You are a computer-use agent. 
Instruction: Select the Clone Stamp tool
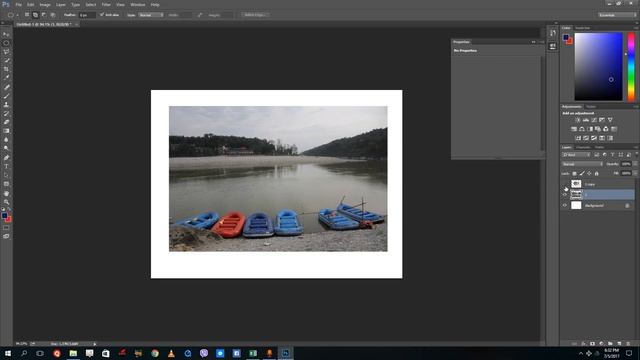point(6,104)
